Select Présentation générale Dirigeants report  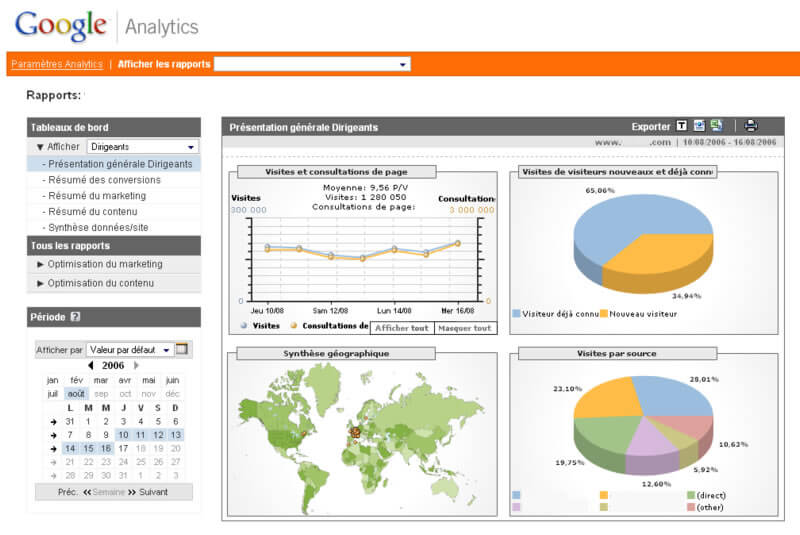tap(114, 164)
